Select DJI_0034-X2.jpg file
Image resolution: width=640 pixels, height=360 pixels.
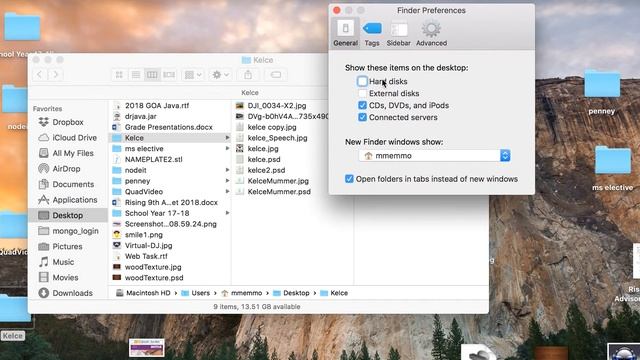pyautogui.click(x=277, y=105)
